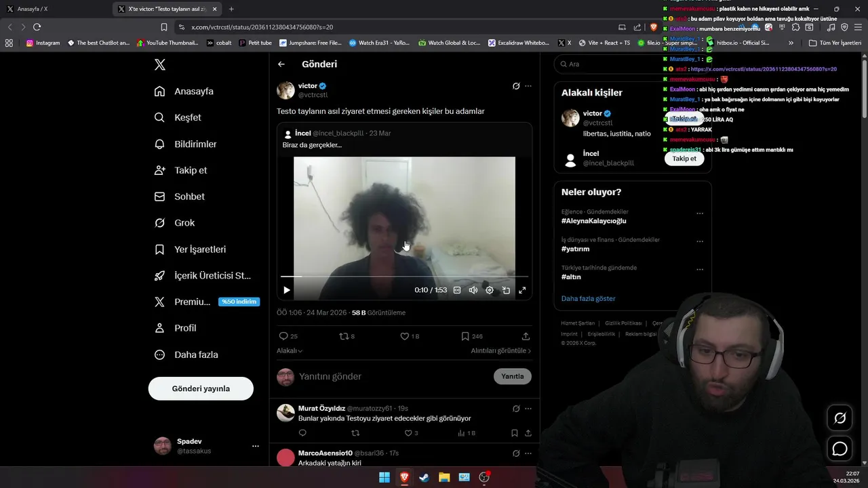
Task: Open Sohbet messages
Action: click(x=179, y=197)
